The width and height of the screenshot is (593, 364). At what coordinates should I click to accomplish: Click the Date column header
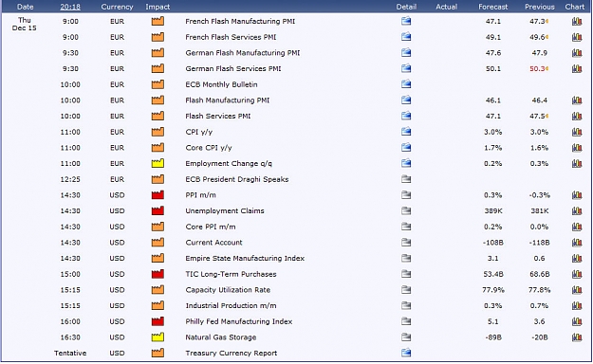tap(25, 7)
